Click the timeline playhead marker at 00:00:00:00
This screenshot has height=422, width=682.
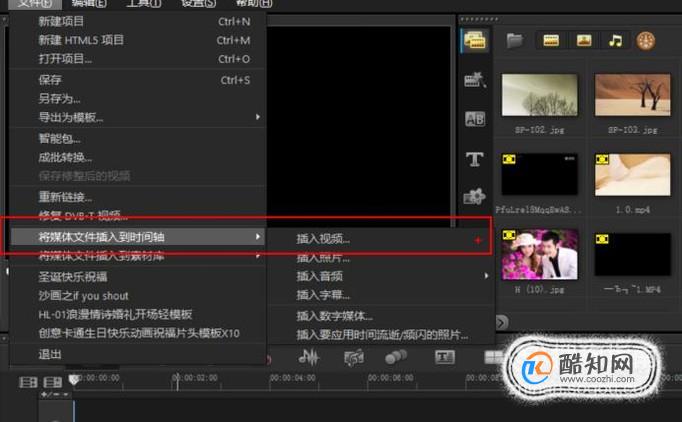[x=74, y=379]
